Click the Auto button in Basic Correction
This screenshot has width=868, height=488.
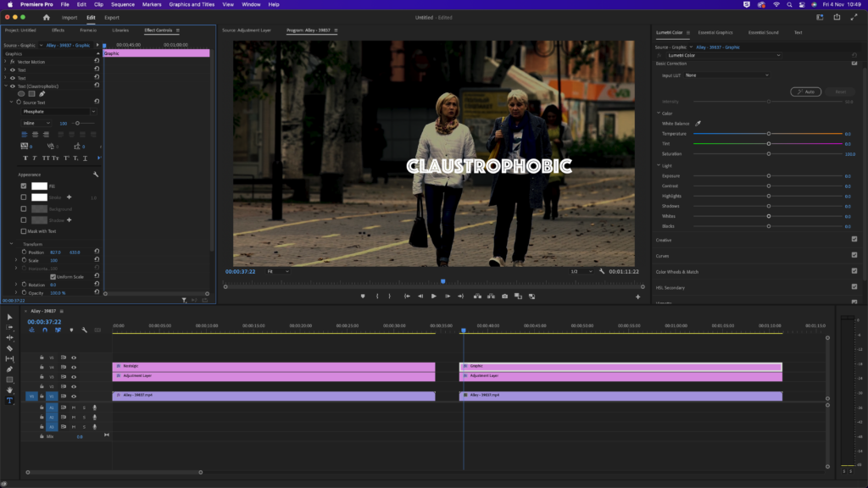(x=806, y=91)
